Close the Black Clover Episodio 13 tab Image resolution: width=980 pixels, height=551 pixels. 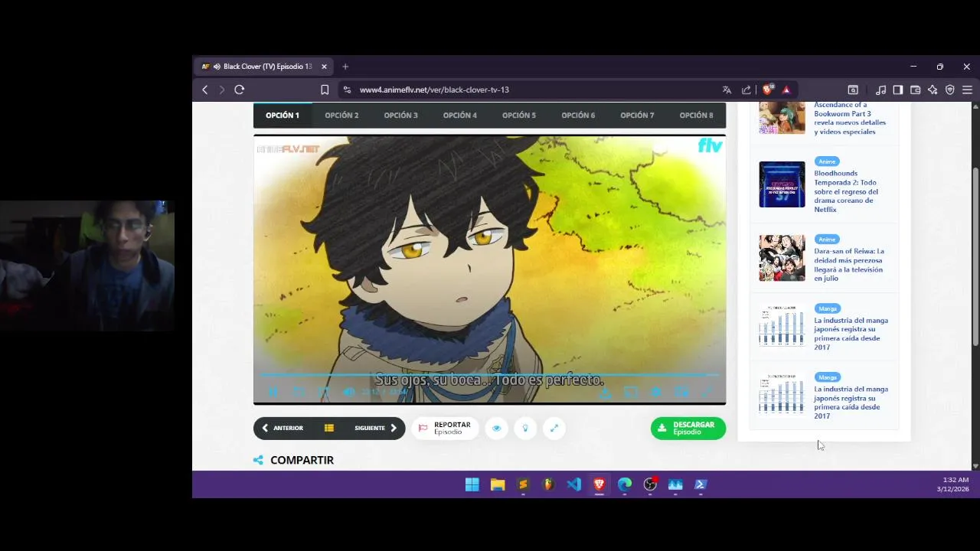324,67
